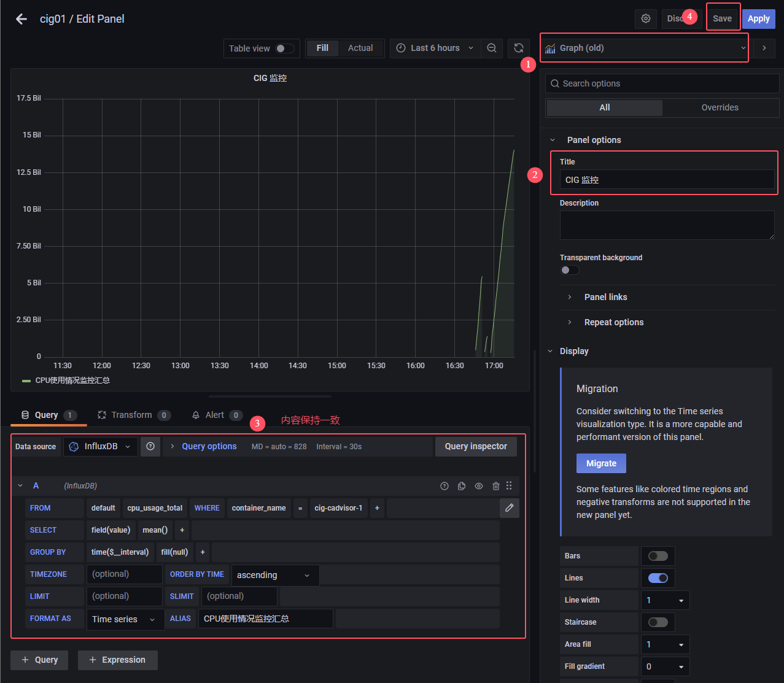The height and width of the screenshot is (683, 784).
Task: Expand Panel links section
Action: (605, 297)
